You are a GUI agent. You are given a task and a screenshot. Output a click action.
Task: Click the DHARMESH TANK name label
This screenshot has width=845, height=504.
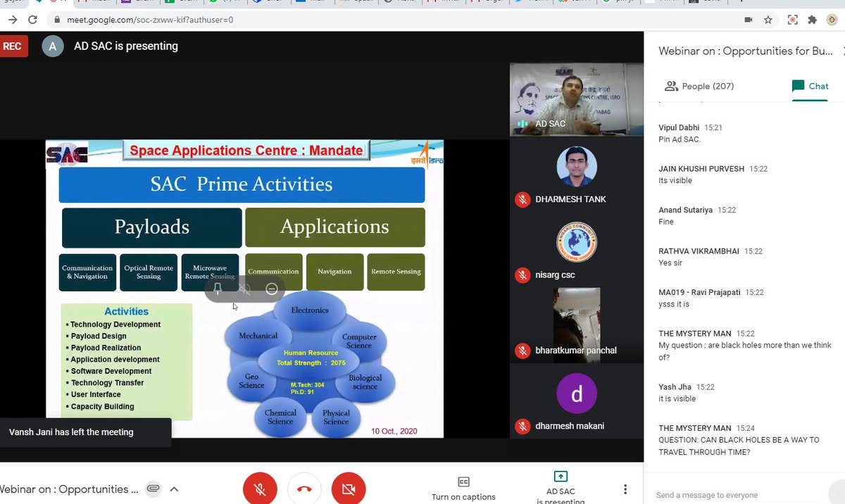(570, 199)
